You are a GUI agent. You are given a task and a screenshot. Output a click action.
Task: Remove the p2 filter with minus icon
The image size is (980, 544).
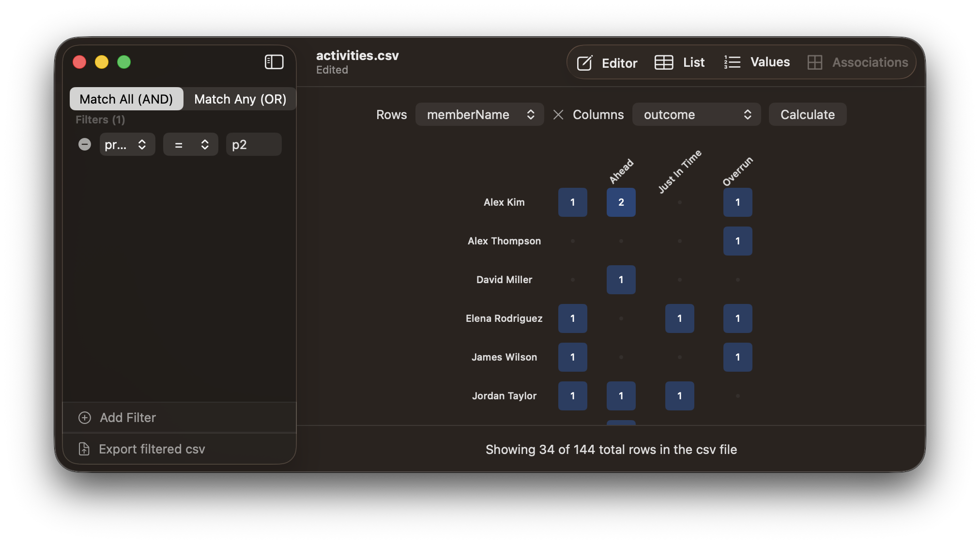85,144
